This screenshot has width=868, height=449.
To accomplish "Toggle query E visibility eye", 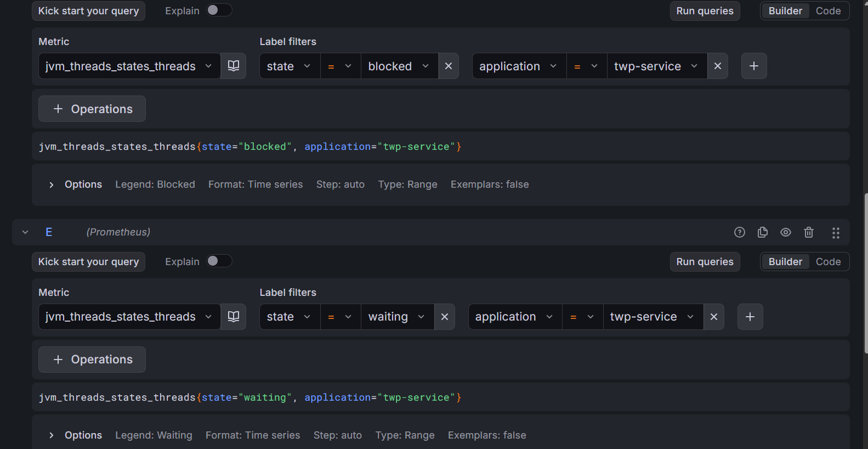I will click(786, 232).
